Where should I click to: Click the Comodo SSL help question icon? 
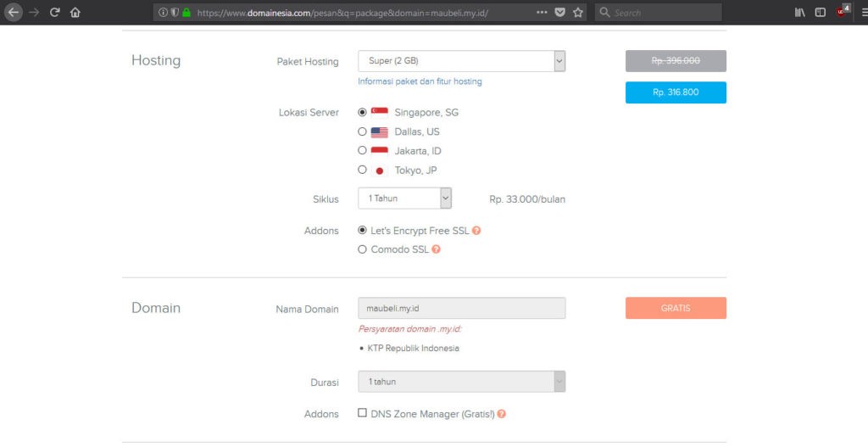[x=437, y=249]
